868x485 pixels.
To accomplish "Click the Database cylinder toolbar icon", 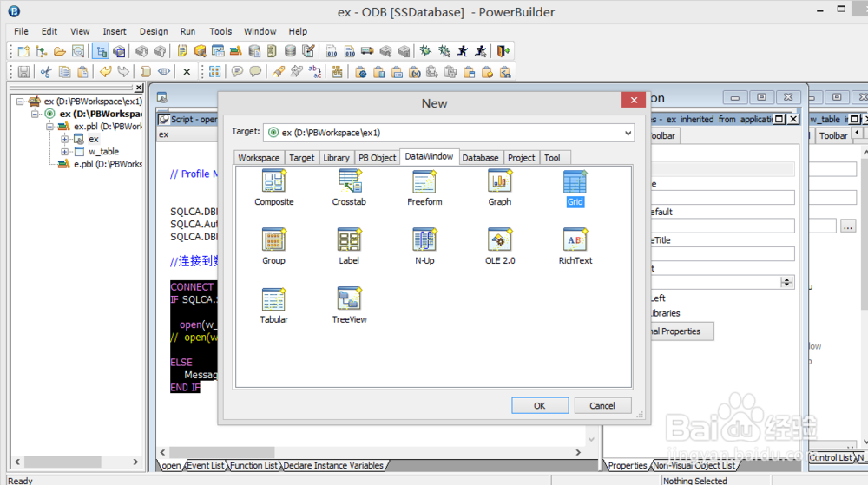I will (290, 51).
